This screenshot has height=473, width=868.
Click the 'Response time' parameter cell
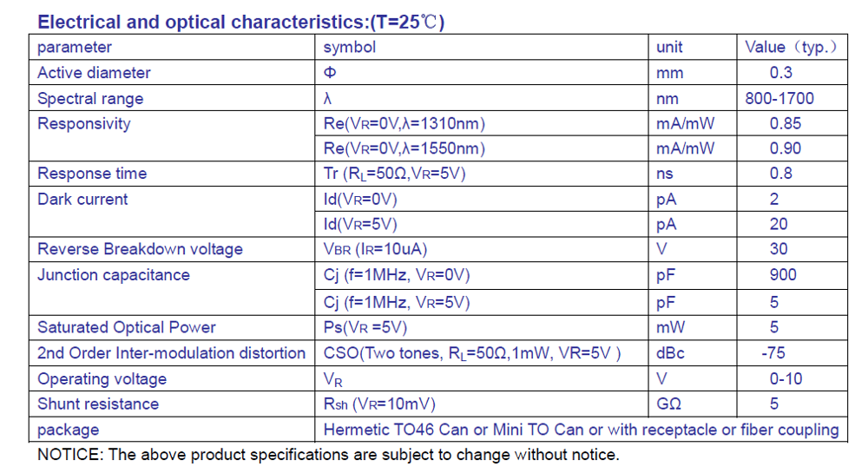[x=92, y=174]
